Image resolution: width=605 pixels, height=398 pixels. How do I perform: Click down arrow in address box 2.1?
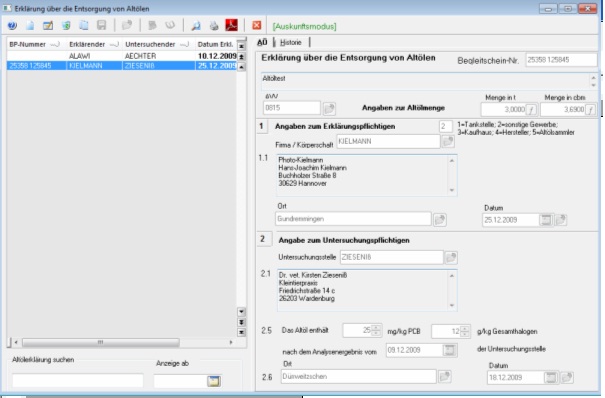tap(451, 305)
